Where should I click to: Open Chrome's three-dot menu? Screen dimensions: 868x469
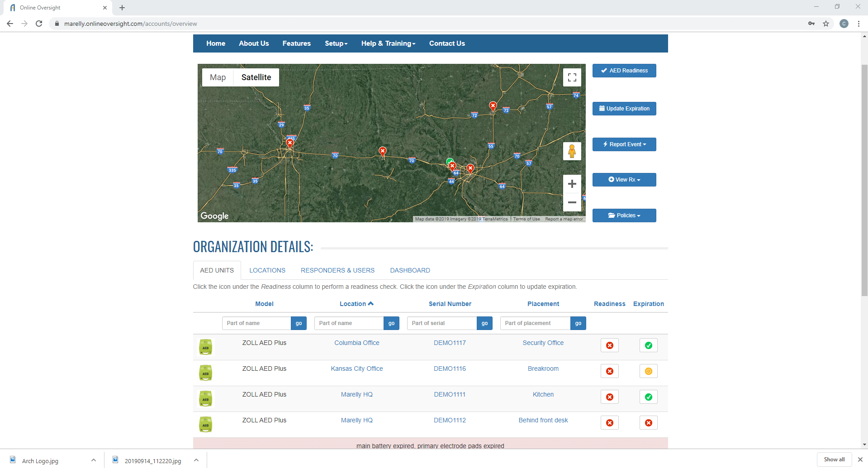(859, 24)
